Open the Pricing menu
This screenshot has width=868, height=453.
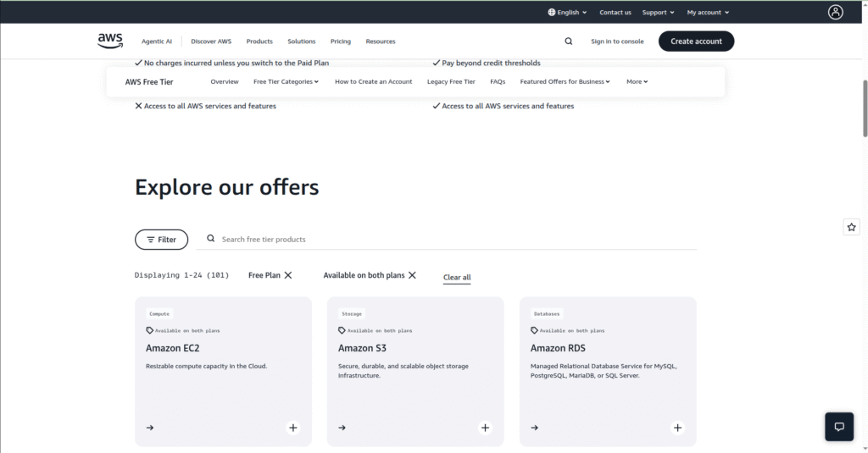tap(341, 41)
